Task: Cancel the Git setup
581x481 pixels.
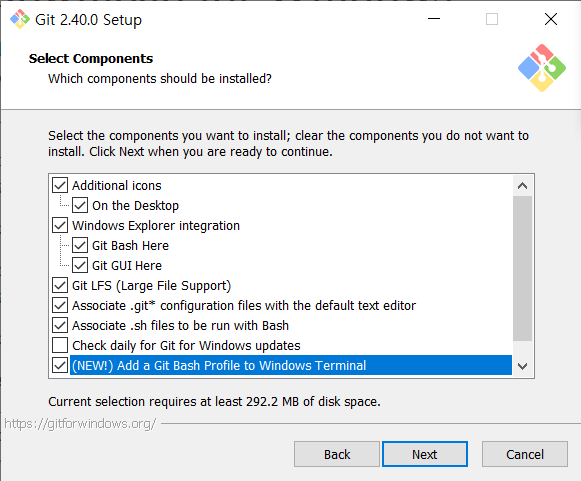Action: click(525, 454)
